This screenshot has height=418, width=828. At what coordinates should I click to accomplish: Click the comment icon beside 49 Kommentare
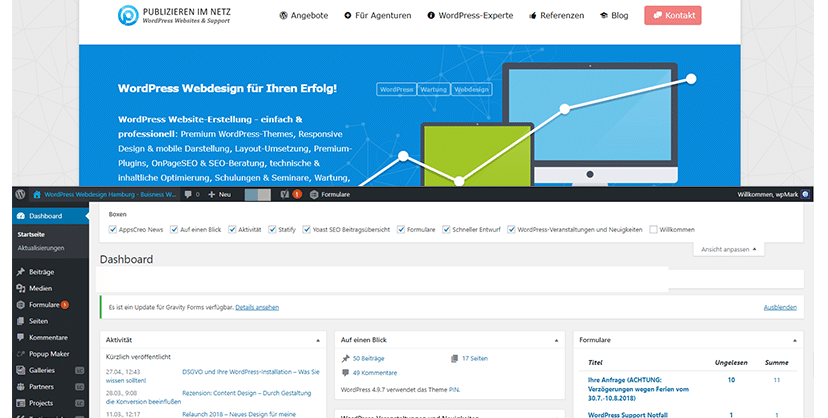pyautogui.click(x=345, y=373)
